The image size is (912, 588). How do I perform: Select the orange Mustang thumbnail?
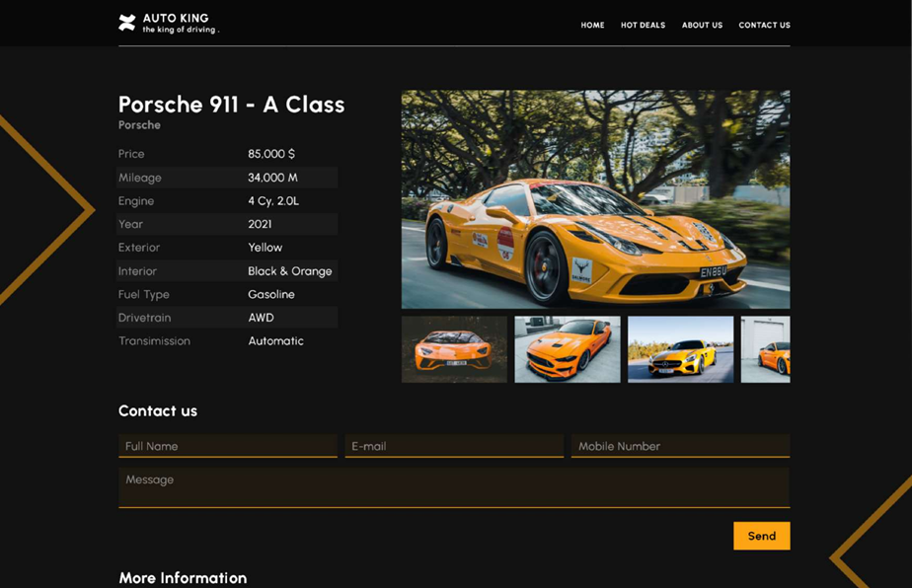568,349
